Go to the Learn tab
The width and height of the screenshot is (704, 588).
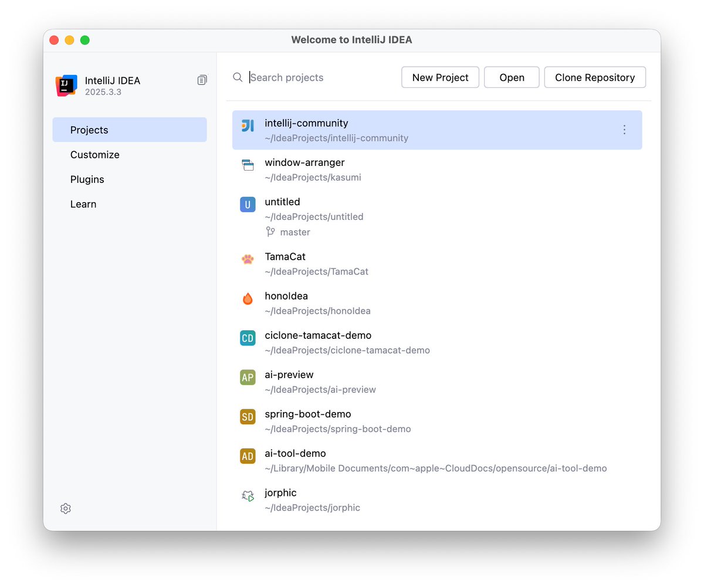(x=130, y=204)
